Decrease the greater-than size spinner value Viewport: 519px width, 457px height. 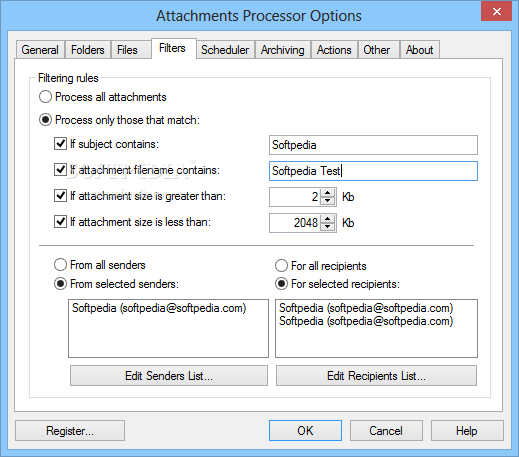point(328,200)
